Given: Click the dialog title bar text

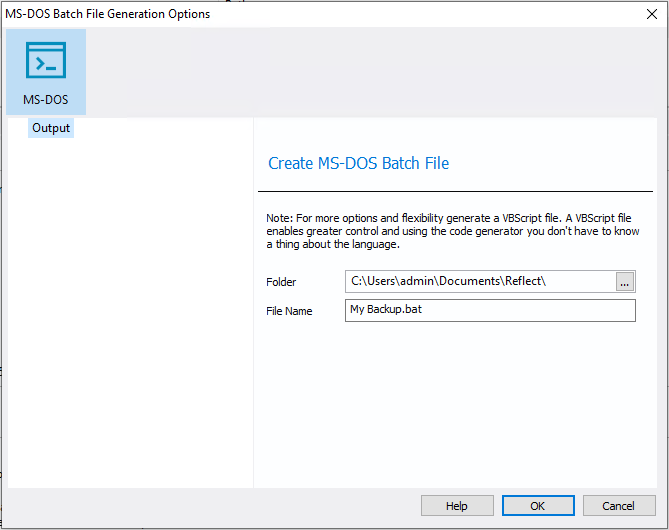Looking at the screenshot, I should pos(108,14).
